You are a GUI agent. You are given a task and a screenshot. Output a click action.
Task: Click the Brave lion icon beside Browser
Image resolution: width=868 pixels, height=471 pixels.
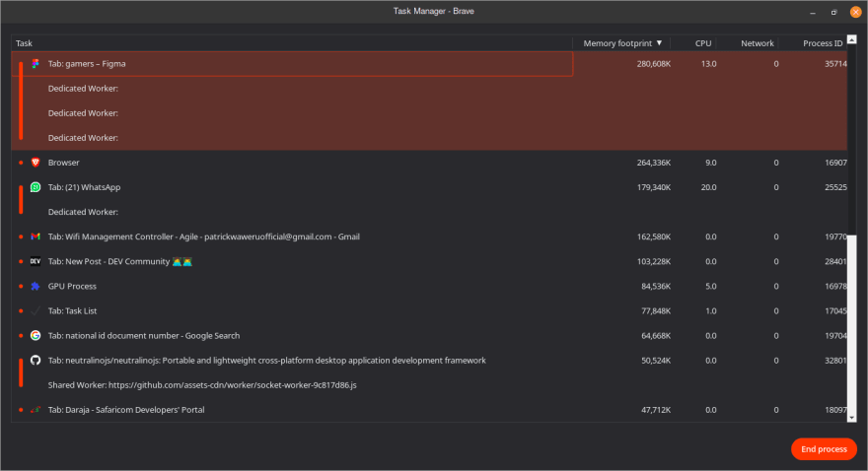tap(36, 163)
